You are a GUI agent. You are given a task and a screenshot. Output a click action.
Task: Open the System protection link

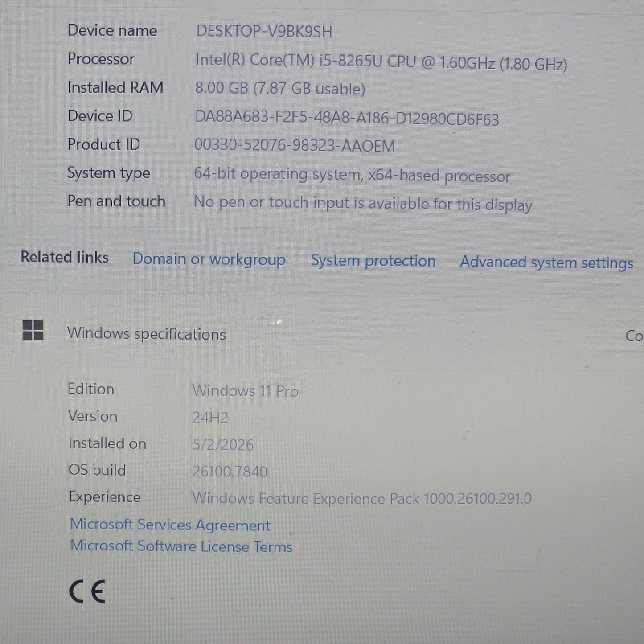pos(373,261)
